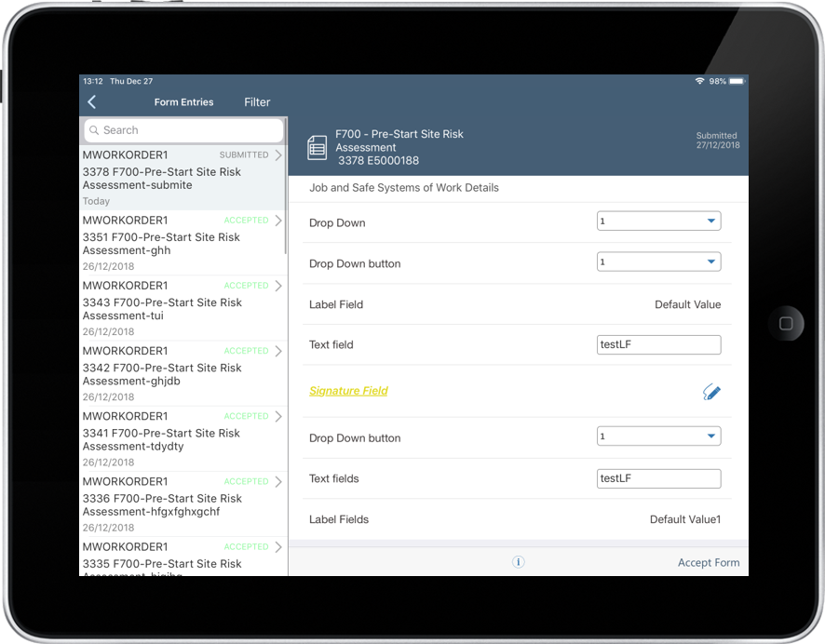Tap the WiFi status icon
The height and width of the screenshot is (644, 825).
(699, 82)
